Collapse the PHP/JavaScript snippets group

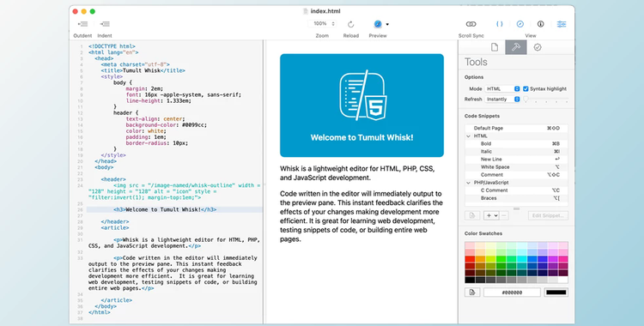pos(468,182)
